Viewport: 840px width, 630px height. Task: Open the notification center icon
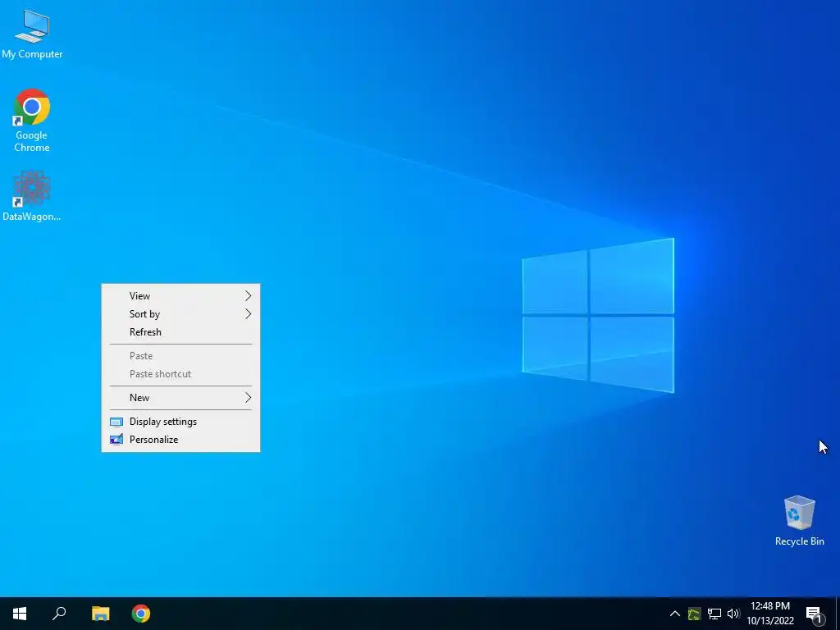(x=814, y=614)
